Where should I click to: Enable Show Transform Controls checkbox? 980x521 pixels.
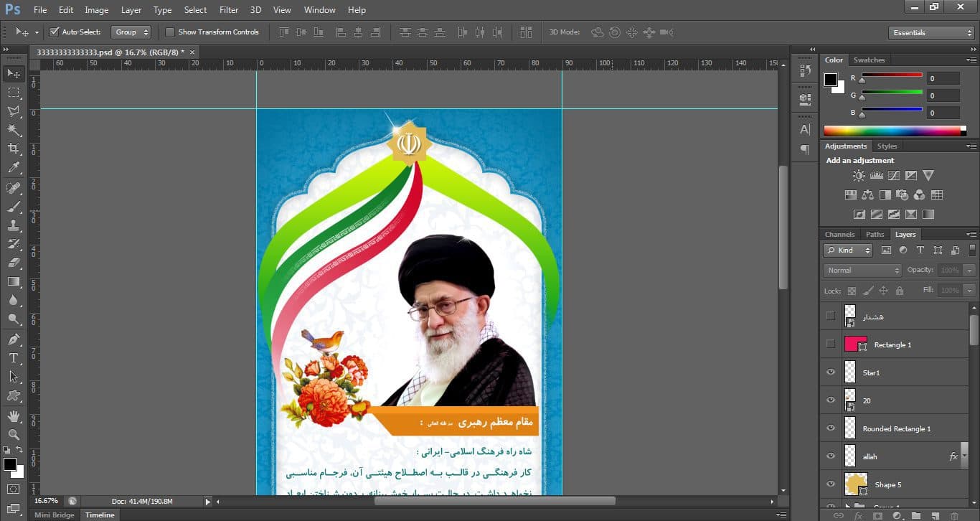(x=170, y=32)
